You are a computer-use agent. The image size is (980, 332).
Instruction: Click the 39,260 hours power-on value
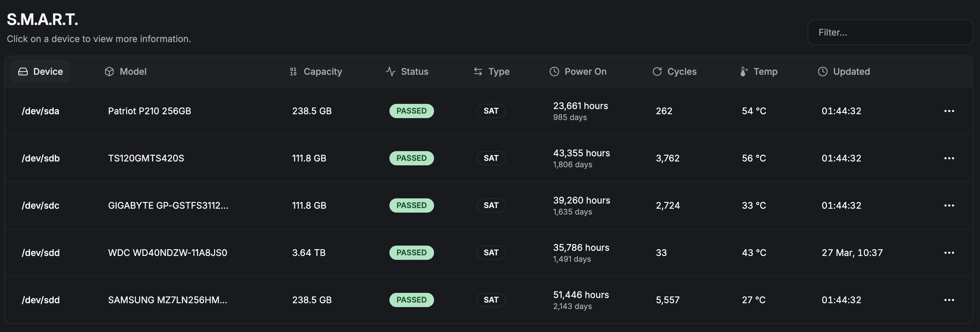tap(582, 200)
